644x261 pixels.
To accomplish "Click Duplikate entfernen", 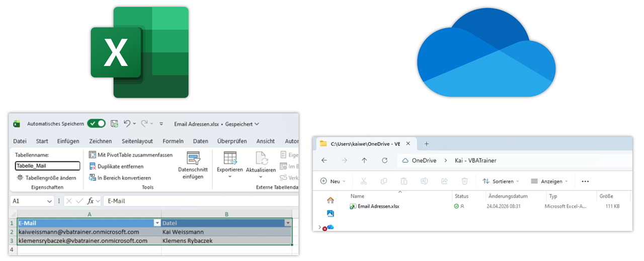I will (116, 166).
